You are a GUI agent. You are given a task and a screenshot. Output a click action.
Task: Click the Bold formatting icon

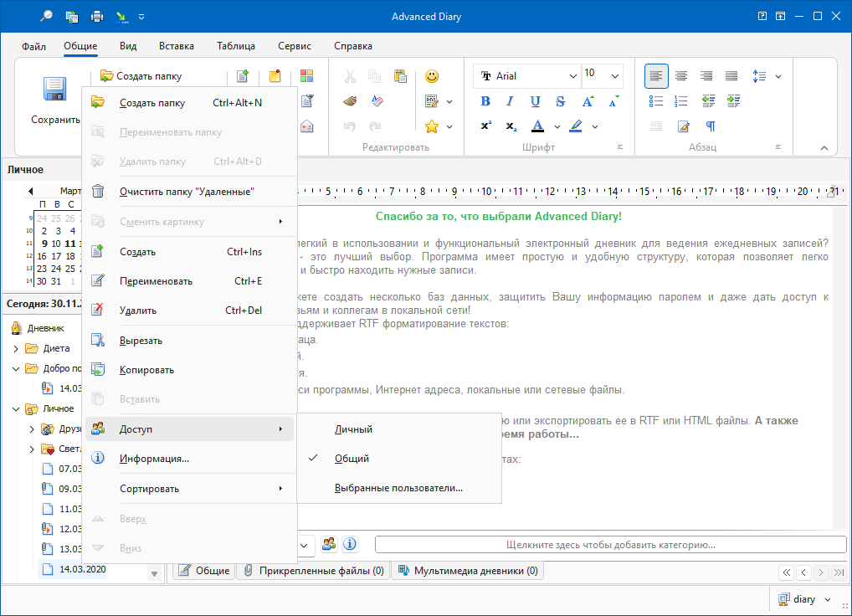coord(485,101)
